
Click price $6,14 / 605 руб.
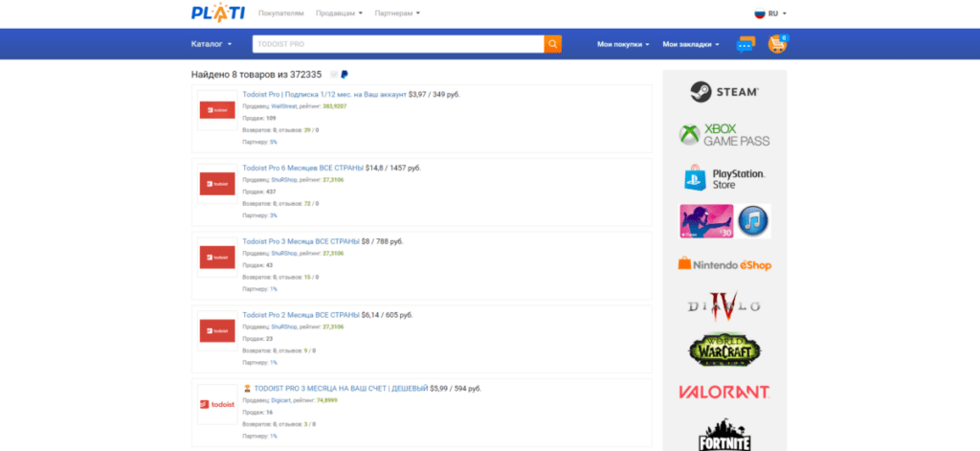[x=387, y=315]
